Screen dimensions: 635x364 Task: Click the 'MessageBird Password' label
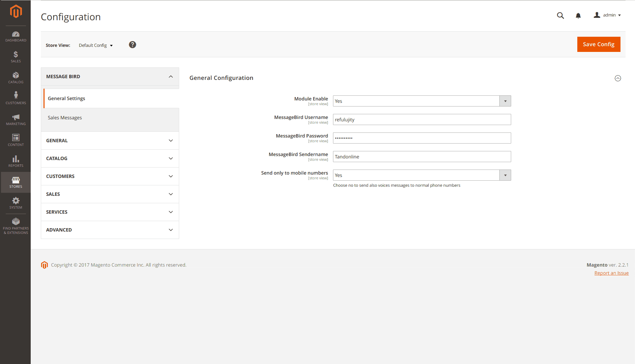302,136
